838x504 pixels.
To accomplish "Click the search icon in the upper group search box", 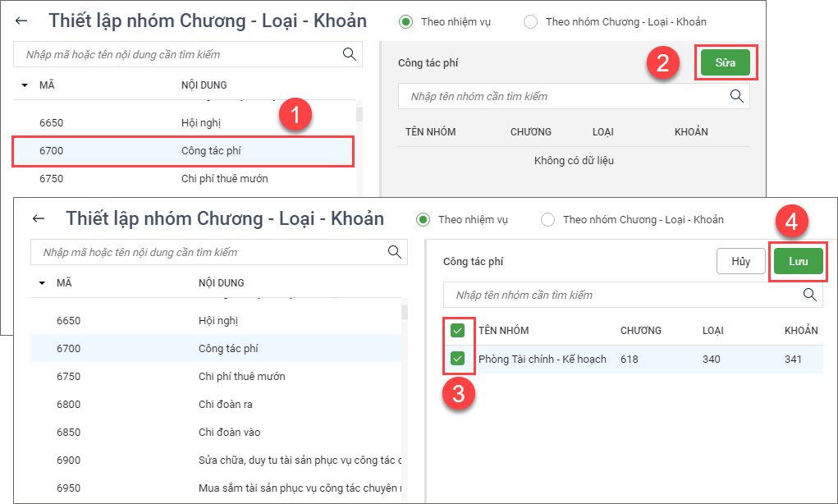I will tap(736, 96).
